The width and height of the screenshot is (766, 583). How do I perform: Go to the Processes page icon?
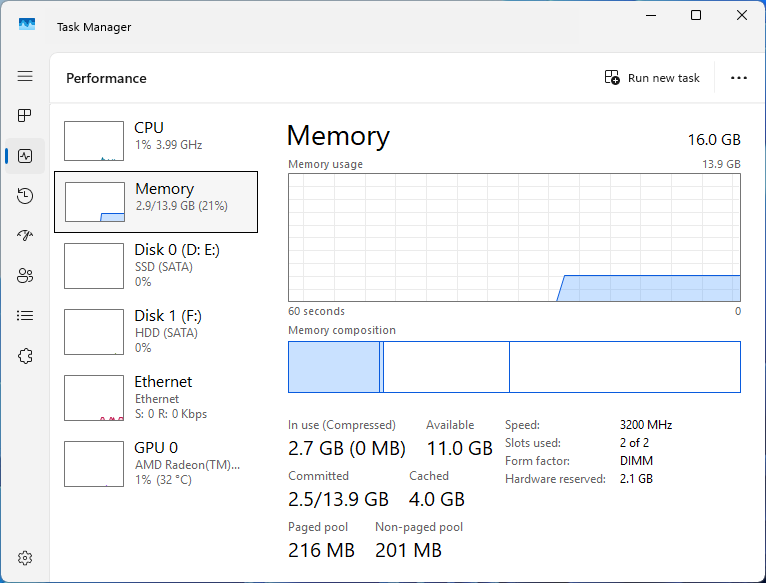tap(25, 116)
